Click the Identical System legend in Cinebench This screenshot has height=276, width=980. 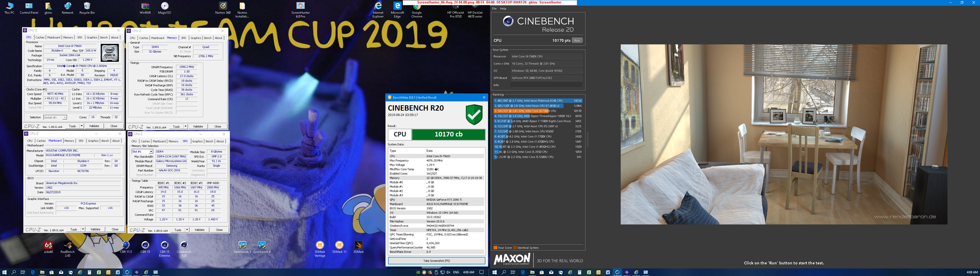point(528,247)
